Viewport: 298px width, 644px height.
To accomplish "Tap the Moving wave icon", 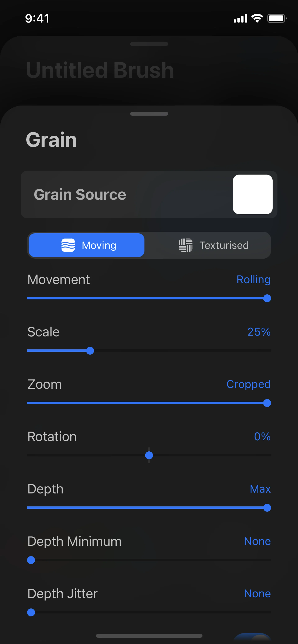I will (68, 245).
